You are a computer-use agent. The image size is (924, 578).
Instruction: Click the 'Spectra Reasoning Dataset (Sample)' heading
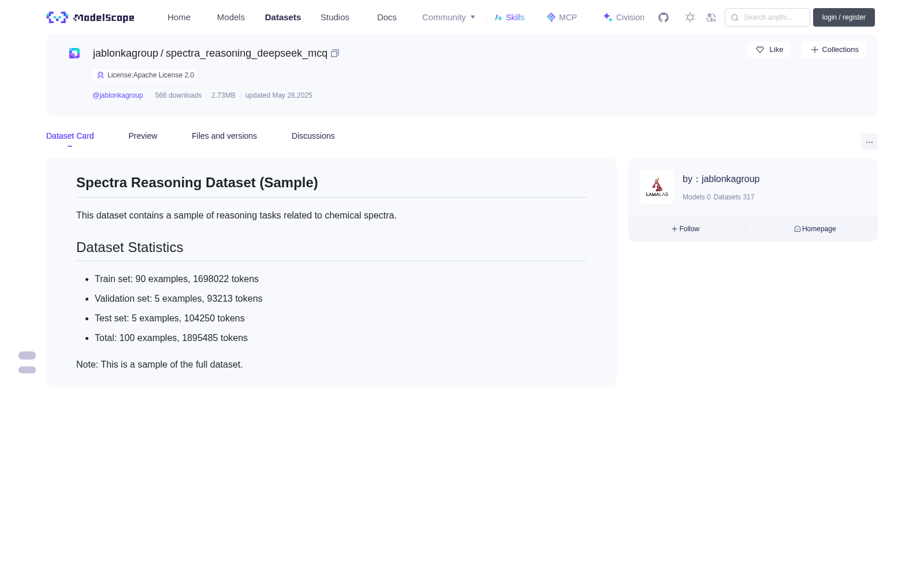[197, 183]
